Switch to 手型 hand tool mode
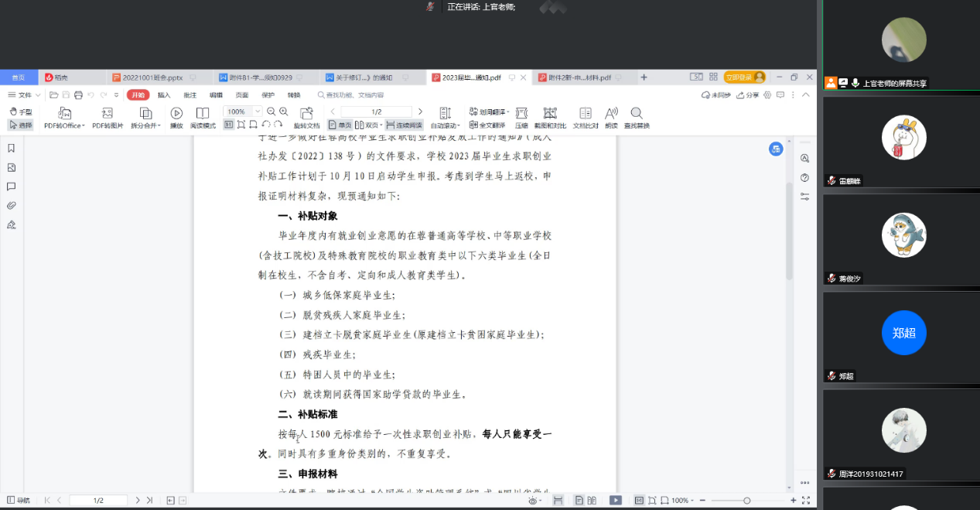 21,112
